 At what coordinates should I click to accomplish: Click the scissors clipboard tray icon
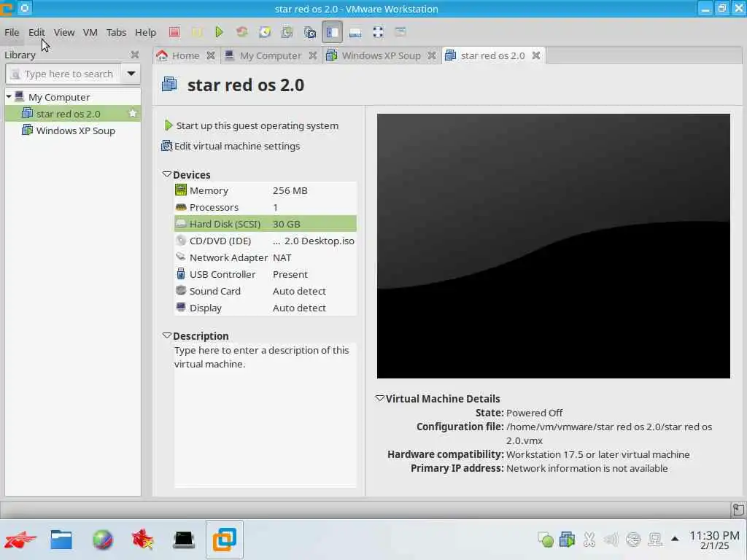589,540
